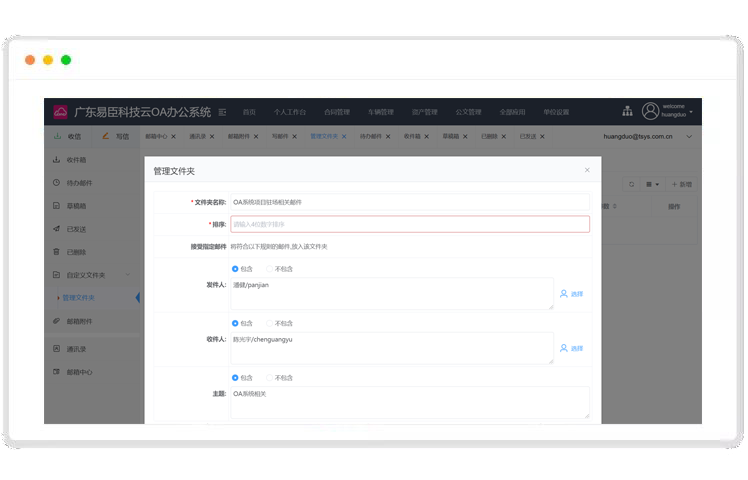The height and width of the screenshot is (480, 748).
Task: Open 首页 in top navigation
Action: tap(249, 112)
